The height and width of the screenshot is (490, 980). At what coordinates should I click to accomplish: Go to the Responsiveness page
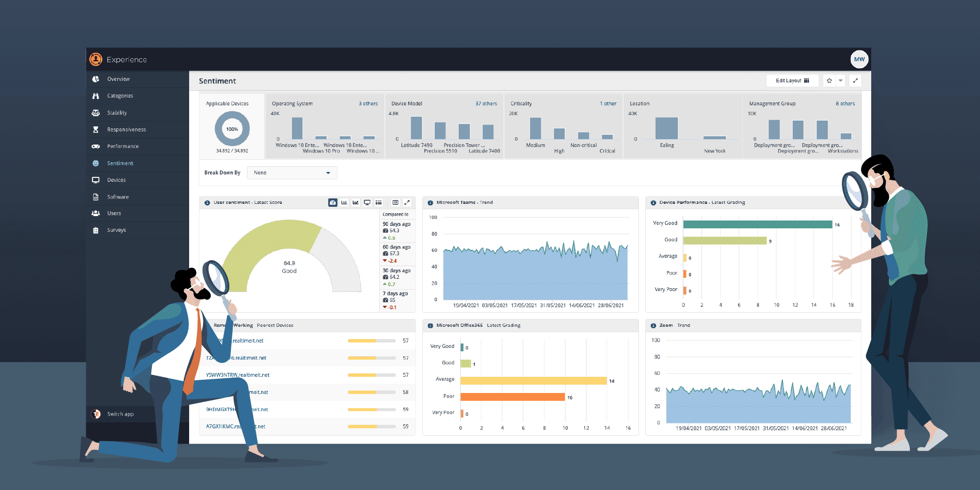pyautogui.click(x=126, y=129)
